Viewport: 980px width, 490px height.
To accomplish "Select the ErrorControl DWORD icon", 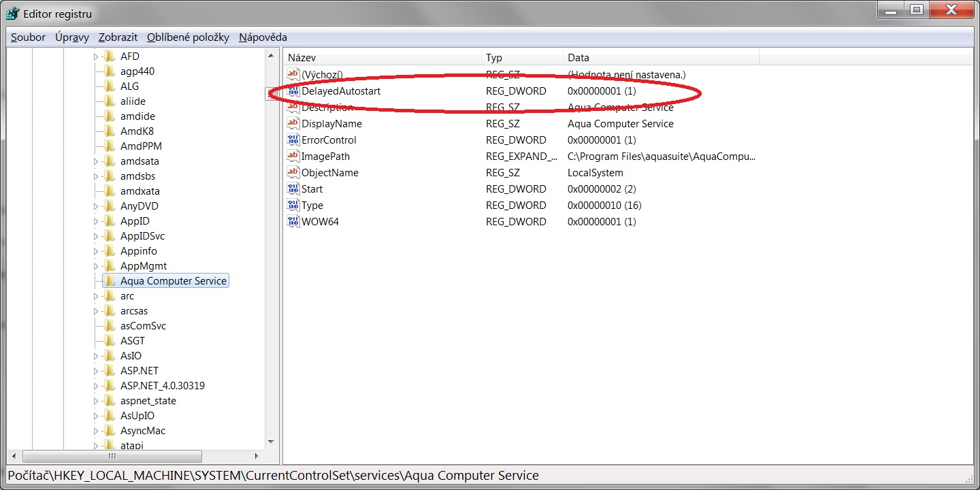I will 293,140.
